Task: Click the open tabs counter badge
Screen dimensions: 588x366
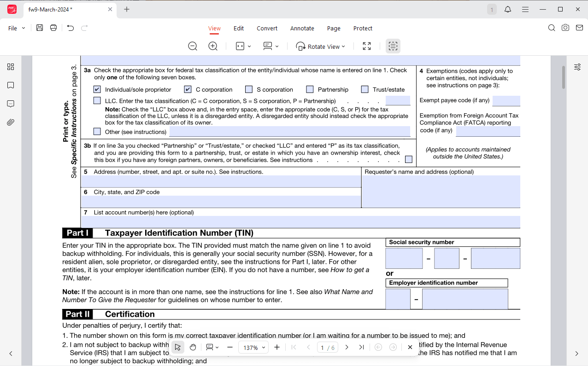Action: 492,9
